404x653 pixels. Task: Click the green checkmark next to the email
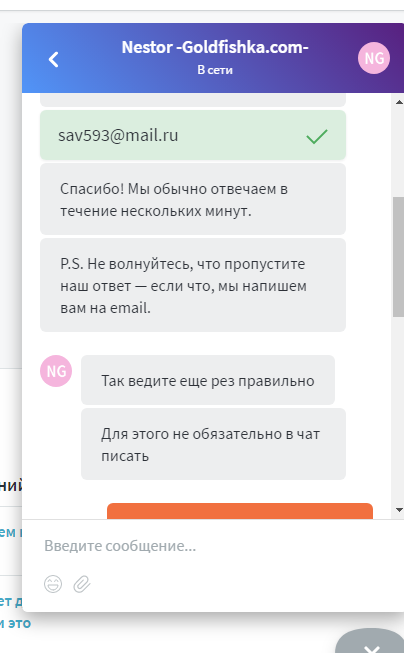317,136
